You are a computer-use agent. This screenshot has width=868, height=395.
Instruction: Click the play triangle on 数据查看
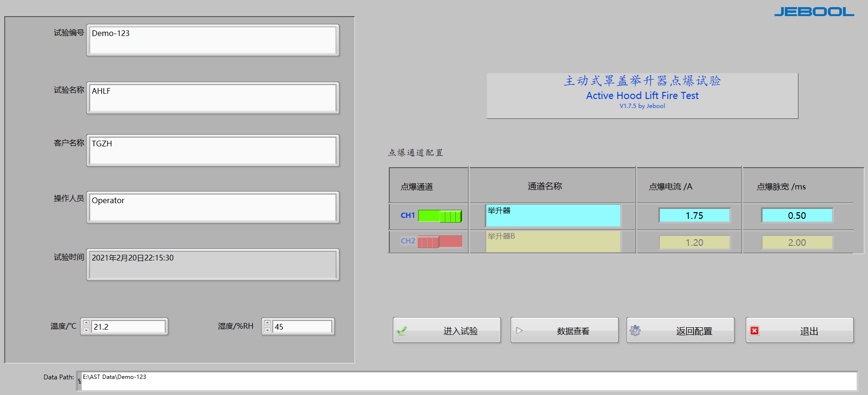[519, 331]
